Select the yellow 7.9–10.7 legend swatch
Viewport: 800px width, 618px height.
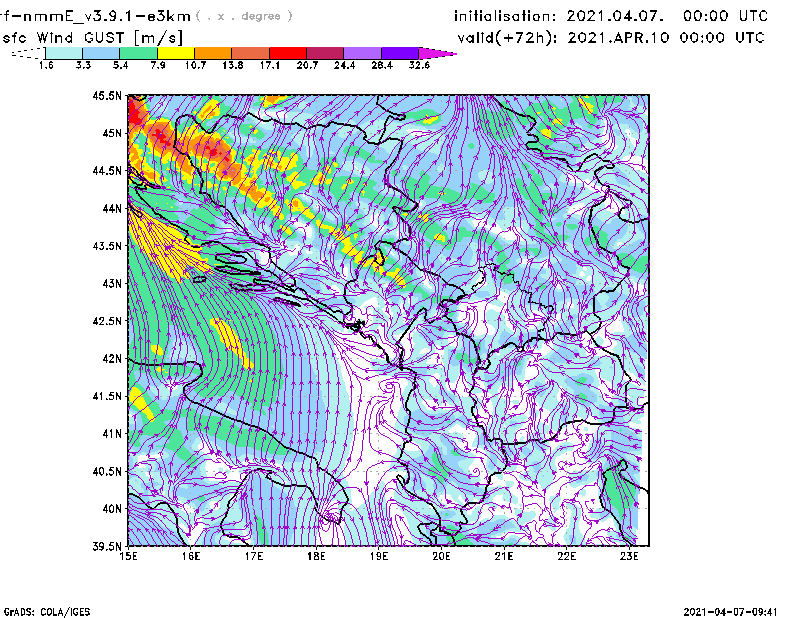176,53
